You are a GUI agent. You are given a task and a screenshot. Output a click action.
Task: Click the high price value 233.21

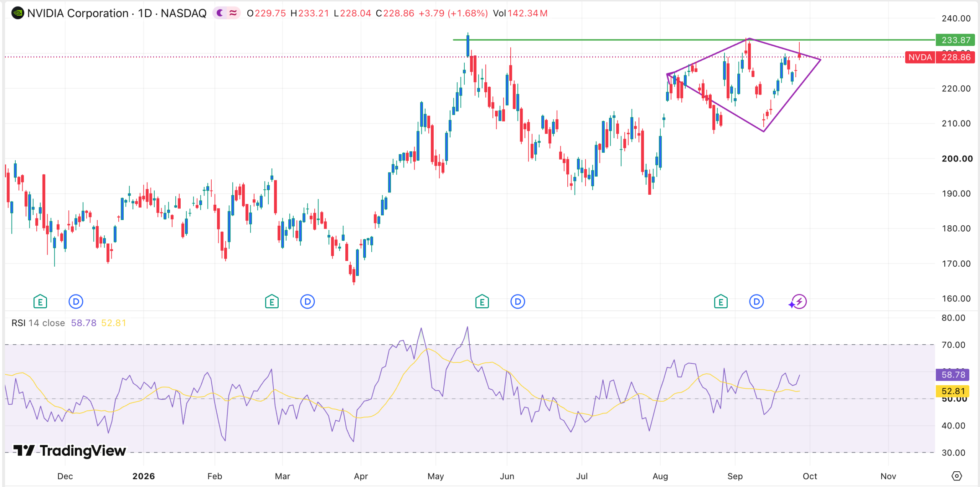coord(314,13)
